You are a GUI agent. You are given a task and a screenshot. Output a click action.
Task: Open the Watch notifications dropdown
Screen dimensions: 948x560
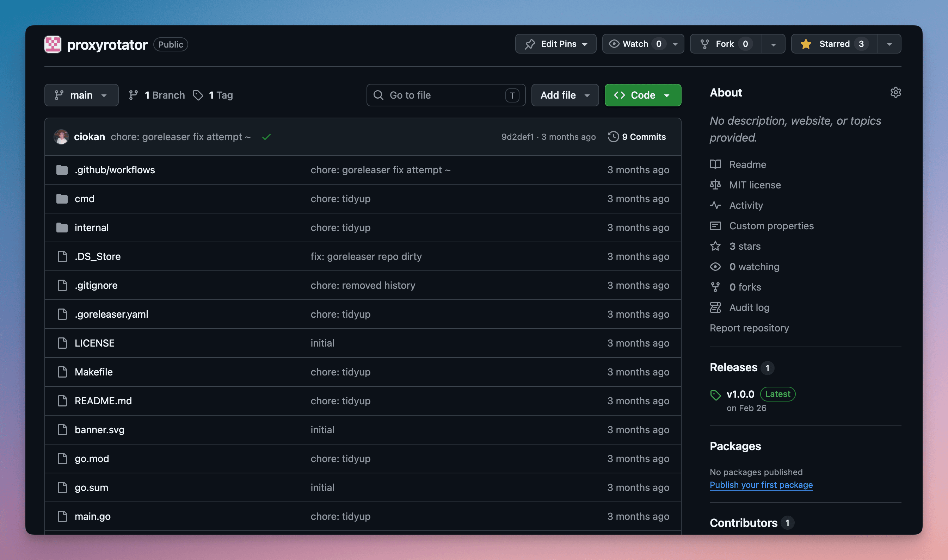643,44
